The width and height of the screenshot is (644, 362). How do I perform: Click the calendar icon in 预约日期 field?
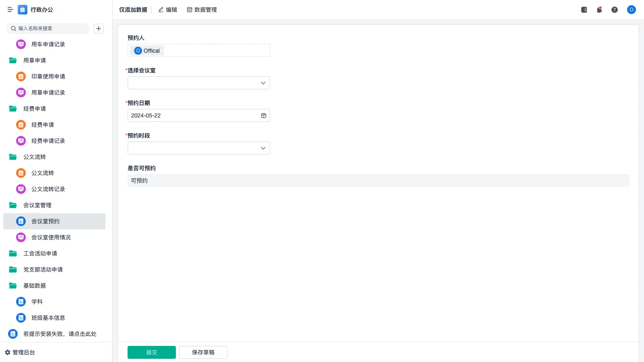coord(264,115)
